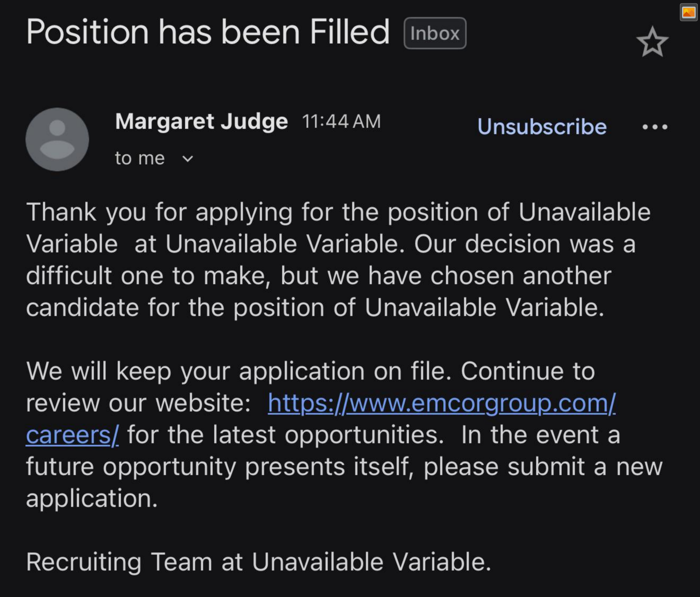The width and height of the screenshot is (700, 597).
Task: Click the Inbox label tag
Action: pyautogui.click(x=435, y=34)
